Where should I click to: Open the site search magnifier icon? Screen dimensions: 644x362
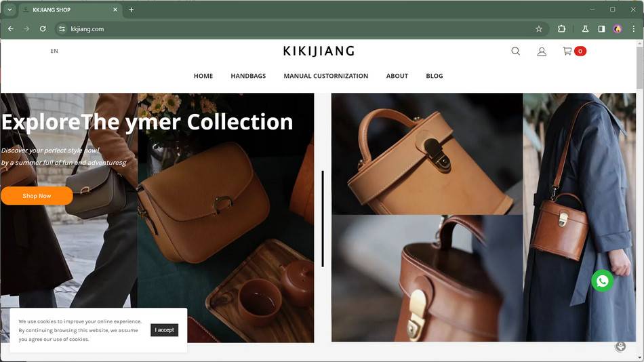[x=515, y=51]
